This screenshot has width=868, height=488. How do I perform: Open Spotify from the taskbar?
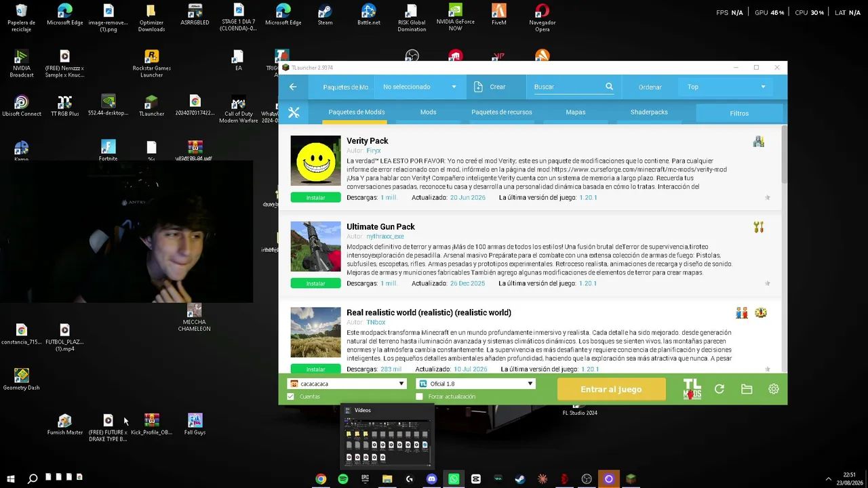click(x=343, y=479)
